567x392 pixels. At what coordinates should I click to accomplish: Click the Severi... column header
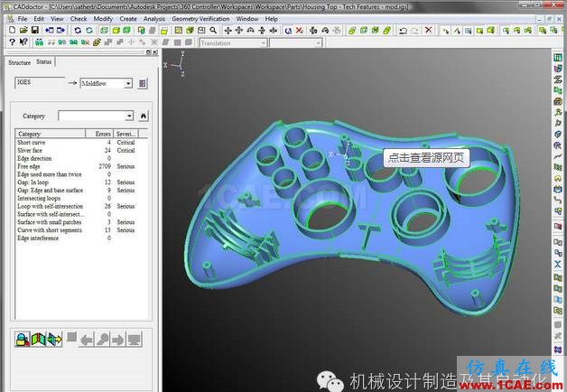(125, 134)
